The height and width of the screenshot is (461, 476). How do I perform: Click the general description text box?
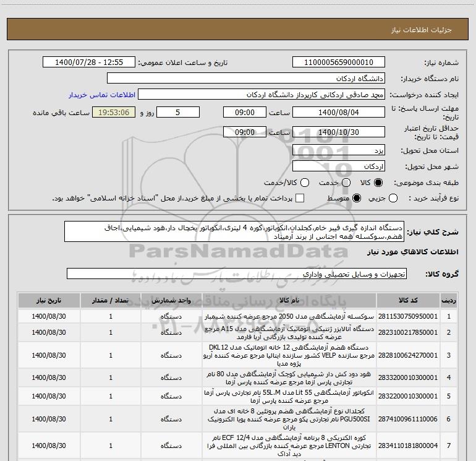pos(234,232)
